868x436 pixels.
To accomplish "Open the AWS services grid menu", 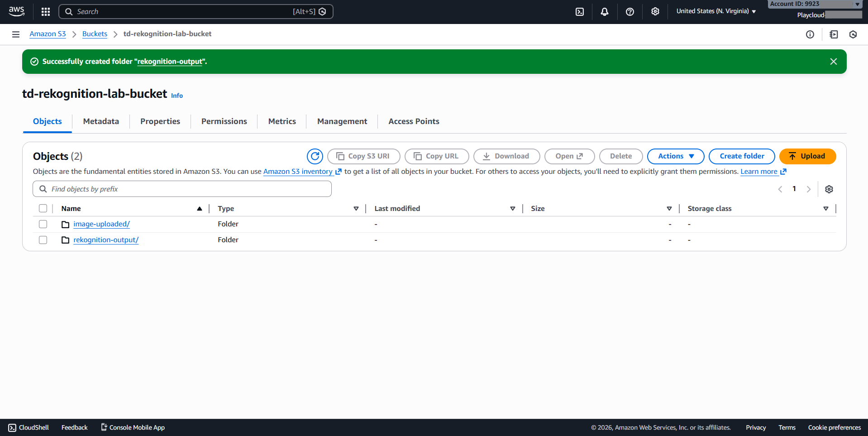I will click(46, 12).
